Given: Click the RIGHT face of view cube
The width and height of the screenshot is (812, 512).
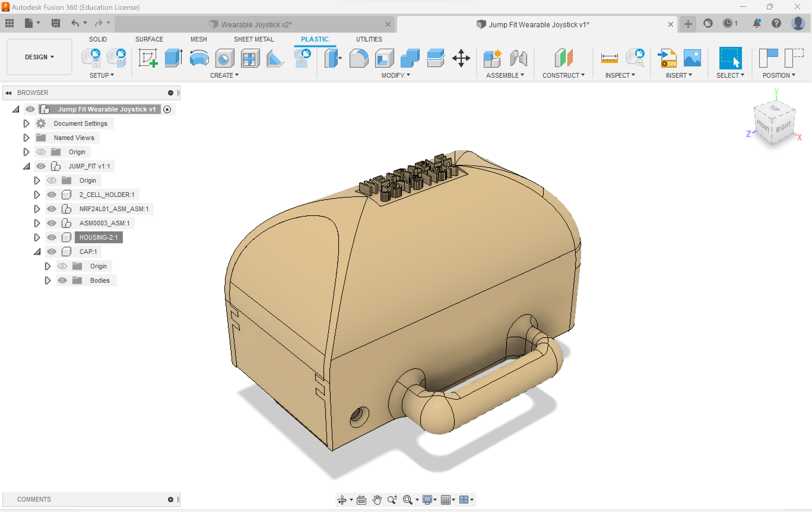Looking at the screenshot, I should coord(783,127).
